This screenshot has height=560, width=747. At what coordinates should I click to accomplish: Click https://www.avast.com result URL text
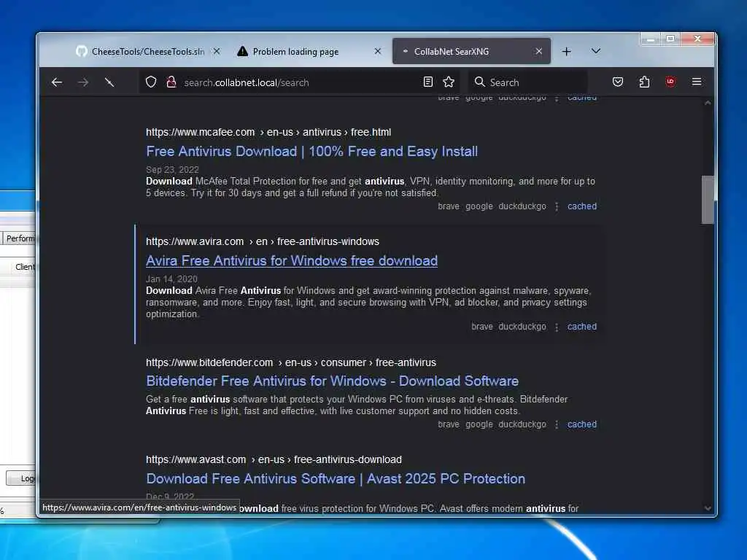196,459
